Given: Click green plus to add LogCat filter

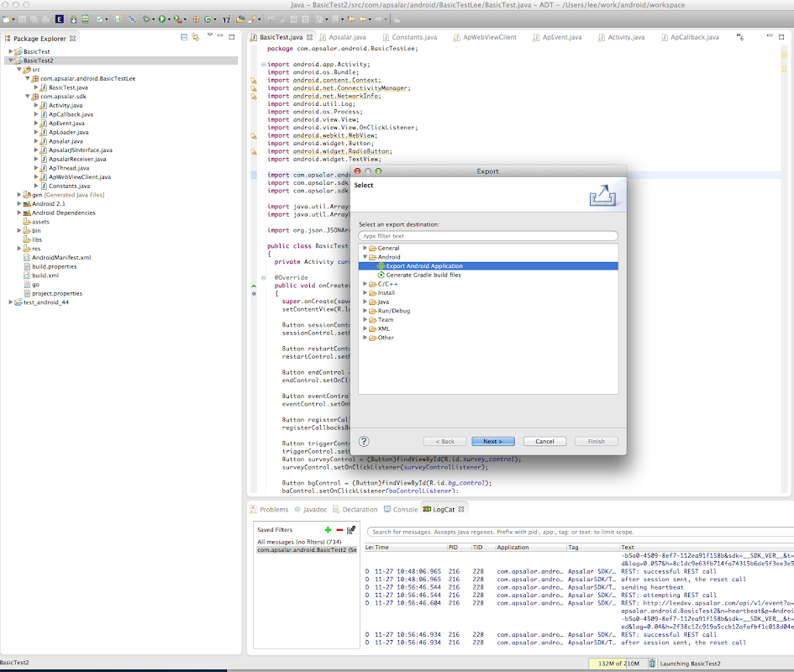Looking at the screenshot, I should click(328, 530).
